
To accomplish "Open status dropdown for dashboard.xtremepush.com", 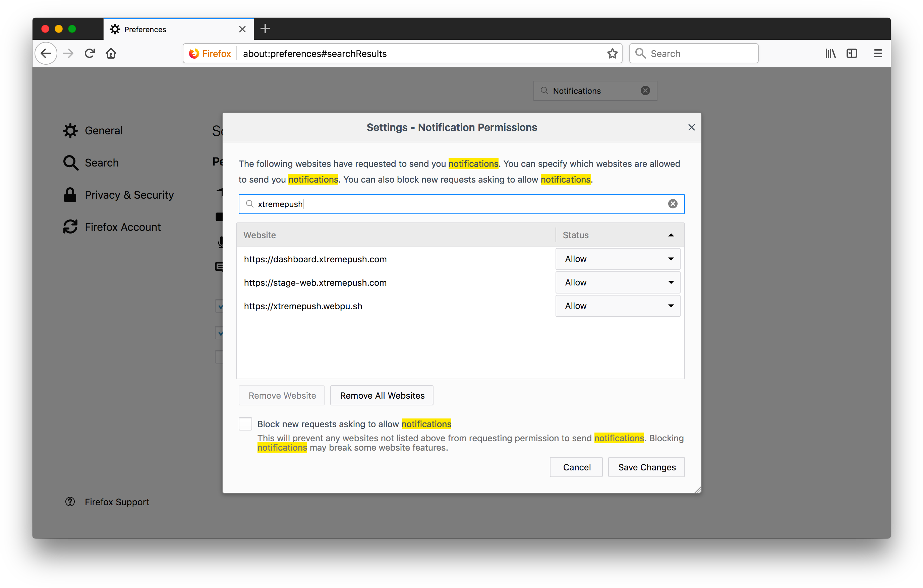I will 618,259.
